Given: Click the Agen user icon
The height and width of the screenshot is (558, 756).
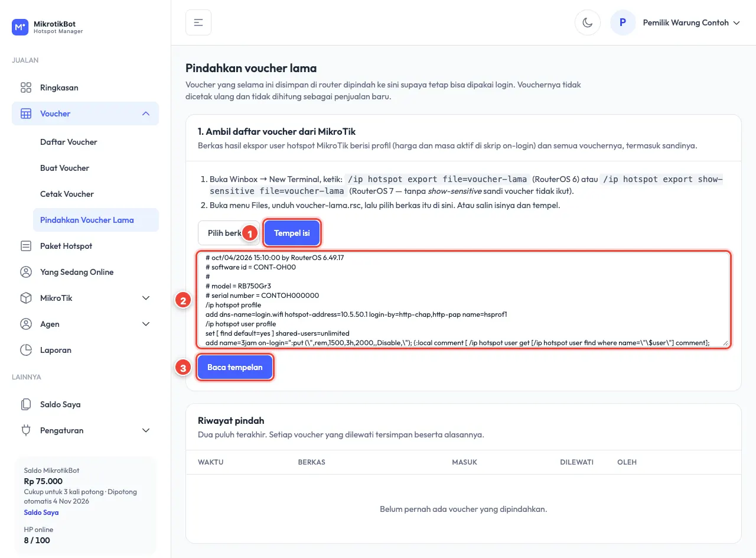Looking at the screenshot, I should [26, 324].
